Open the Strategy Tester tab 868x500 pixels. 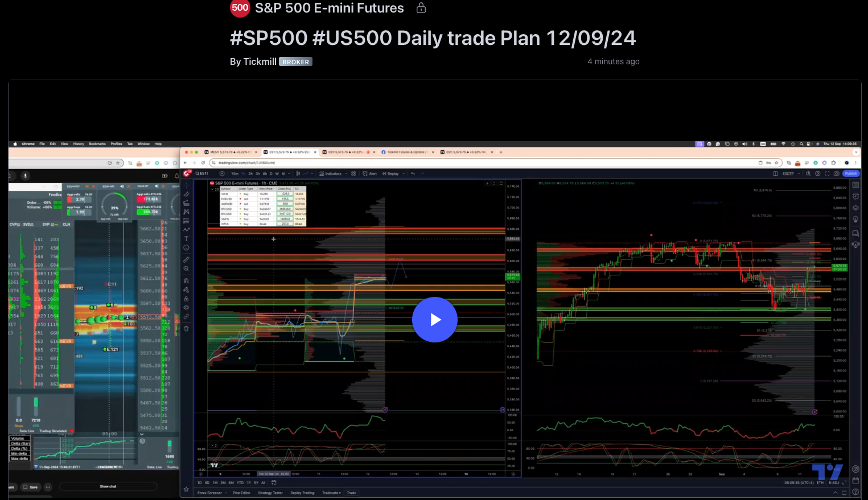(x=270, y=493)
